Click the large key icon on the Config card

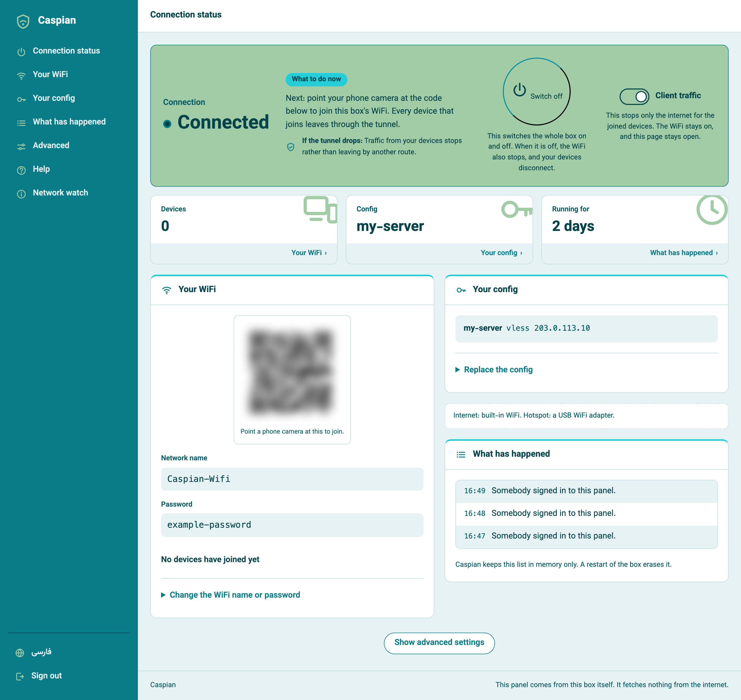pyautogui.click(x=517, y=209)
